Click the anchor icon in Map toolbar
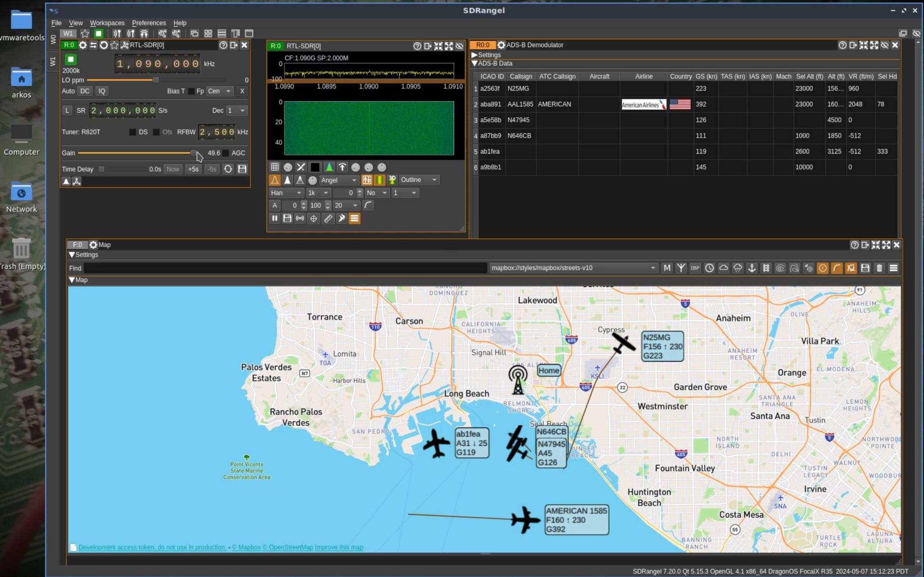924x577 pixels. point(752,268)
